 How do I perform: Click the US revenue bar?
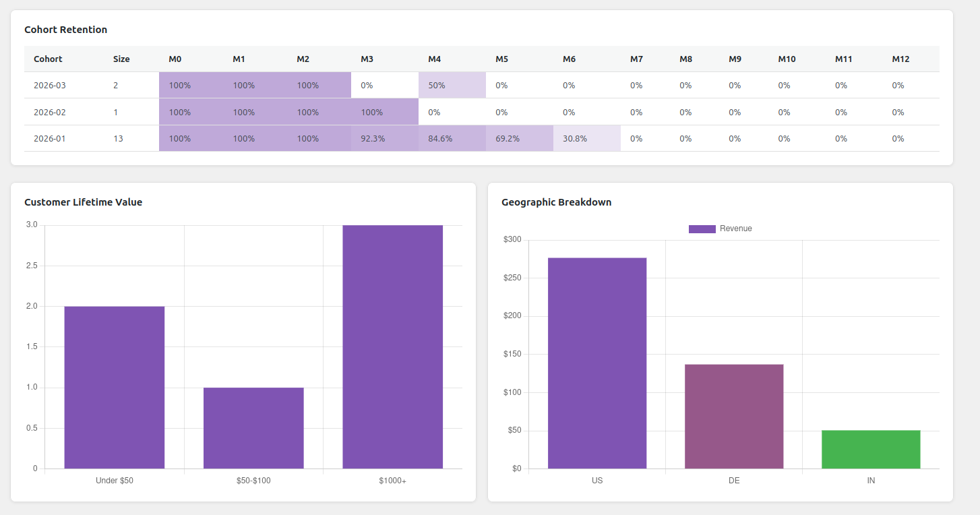pyautogui.click(x=597, y=363)
